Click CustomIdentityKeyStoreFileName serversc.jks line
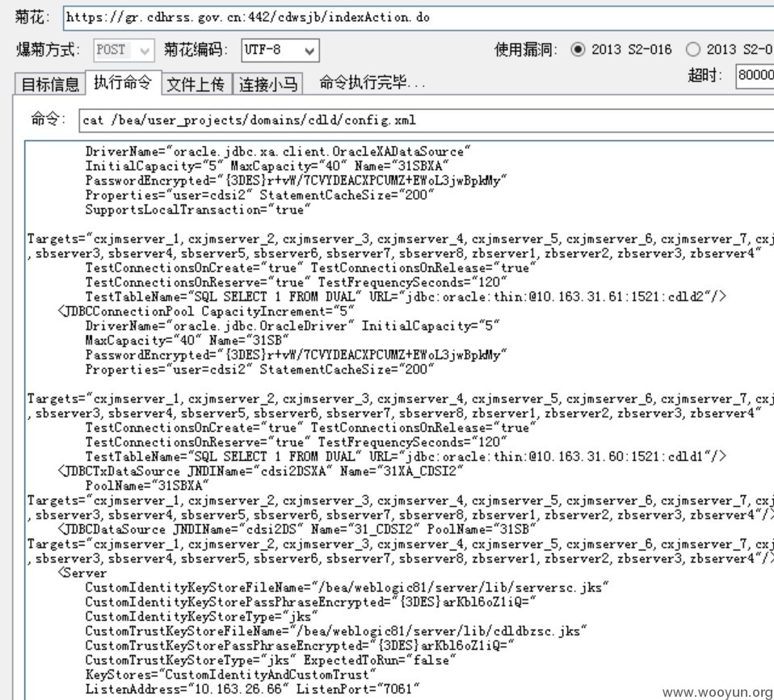This screenshot has width=774, height=700. (x=347, y=587)
